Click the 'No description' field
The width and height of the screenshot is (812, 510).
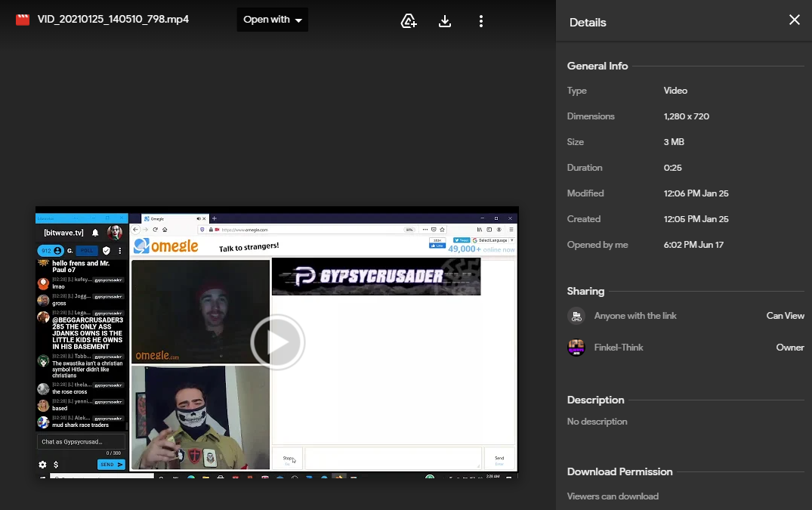pos(597,422)
